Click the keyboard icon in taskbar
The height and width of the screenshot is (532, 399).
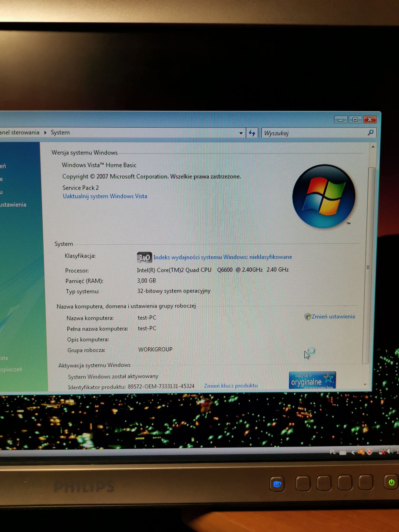(x=343, y=452)
